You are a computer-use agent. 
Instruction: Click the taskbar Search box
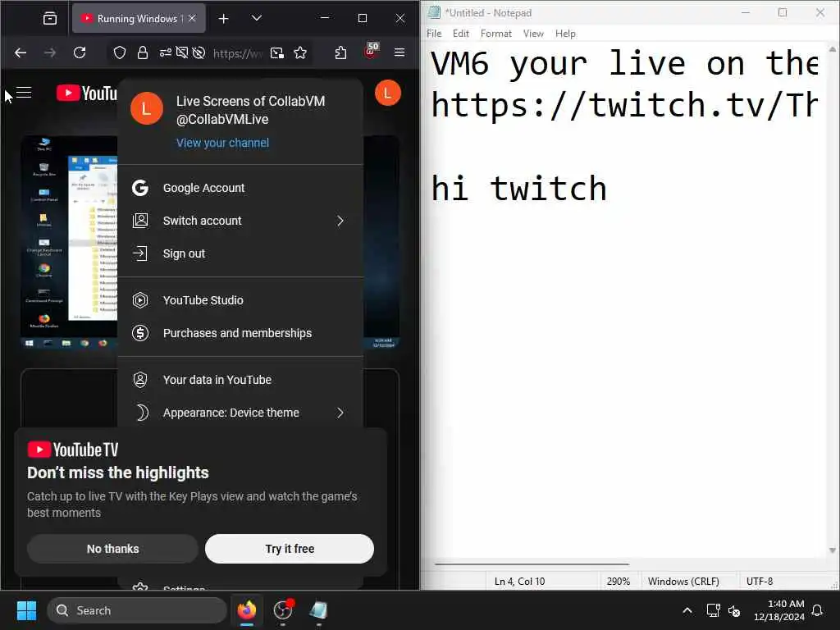[137, 610]
